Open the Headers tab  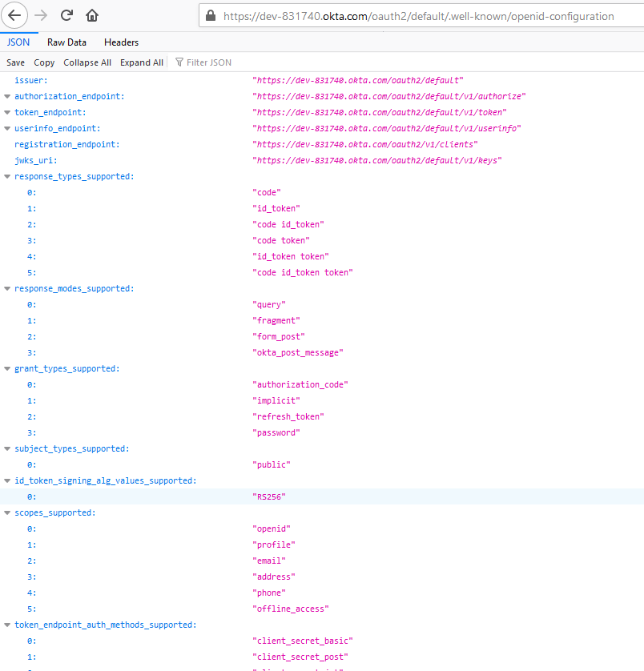click(122, 42)
